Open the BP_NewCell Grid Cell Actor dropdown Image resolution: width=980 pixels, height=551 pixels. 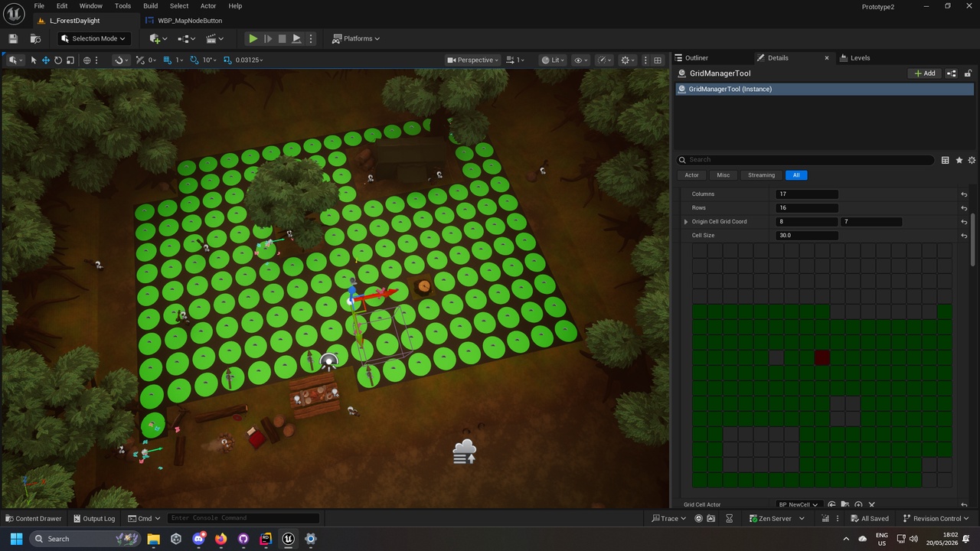pos(799,504)
